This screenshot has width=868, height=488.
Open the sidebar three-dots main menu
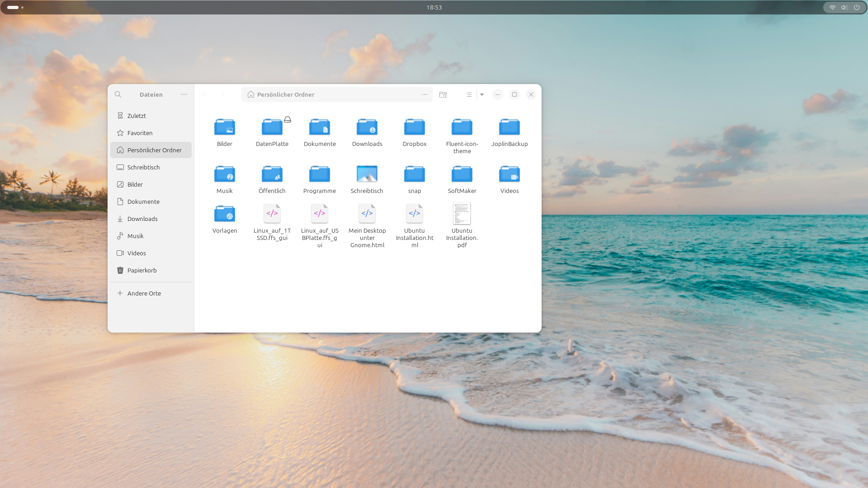tap(184, 94)
